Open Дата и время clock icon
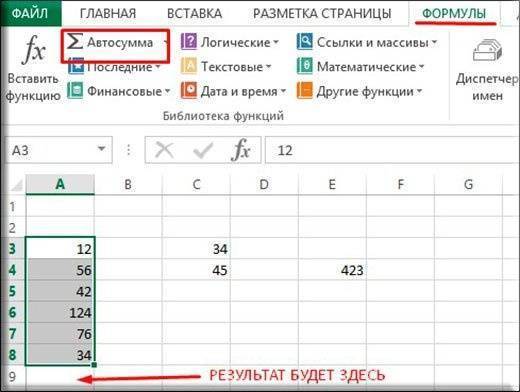This screenshot has width=520, height=392. [189, 91]
